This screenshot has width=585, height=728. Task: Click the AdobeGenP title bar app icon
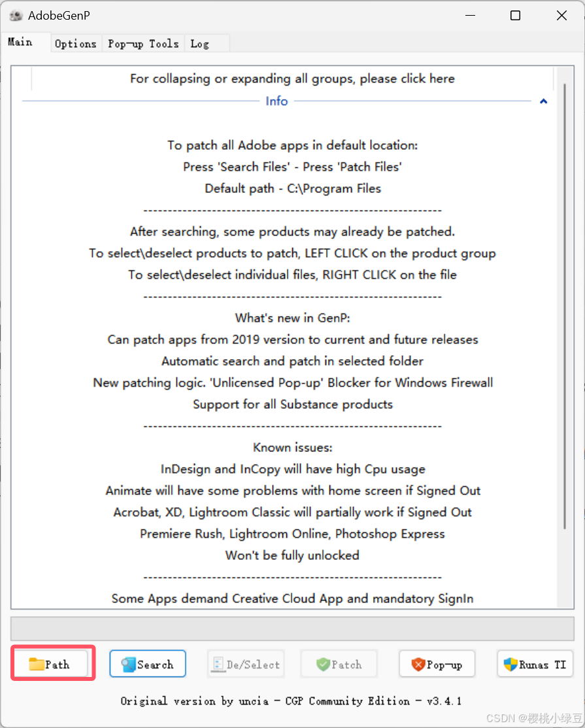(16, 16)
